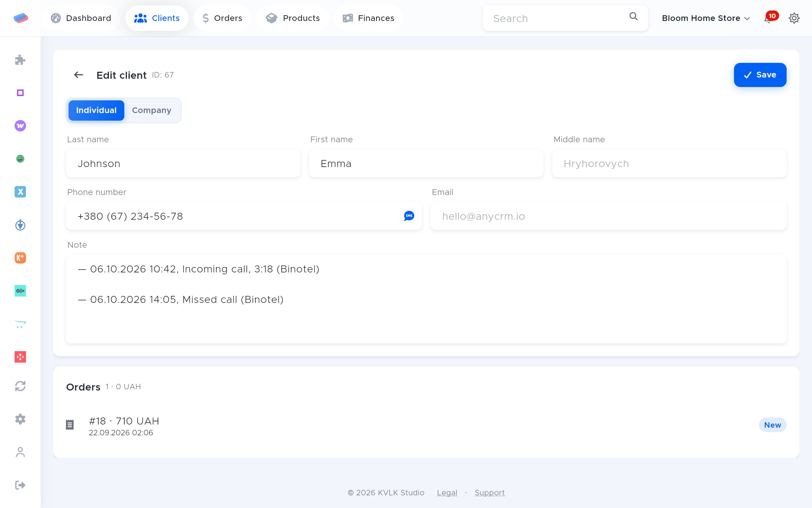Open the puzzle-piece integrations icon in sidebar
The width and height of the screenshot is (812, 508).
pos(20,60)
